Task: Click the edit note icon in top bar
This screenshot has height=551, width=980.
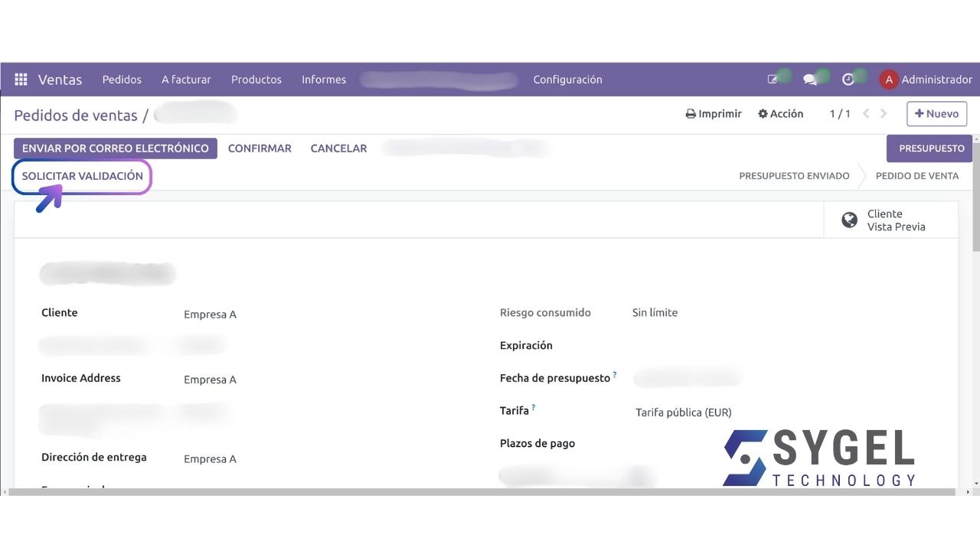Action: pos(772,80)
